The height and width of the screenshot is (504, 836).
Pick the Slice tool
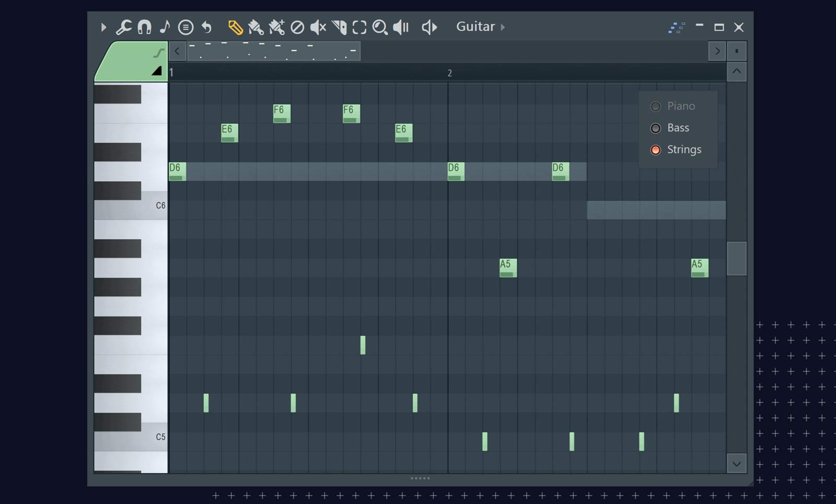[339, 27]
